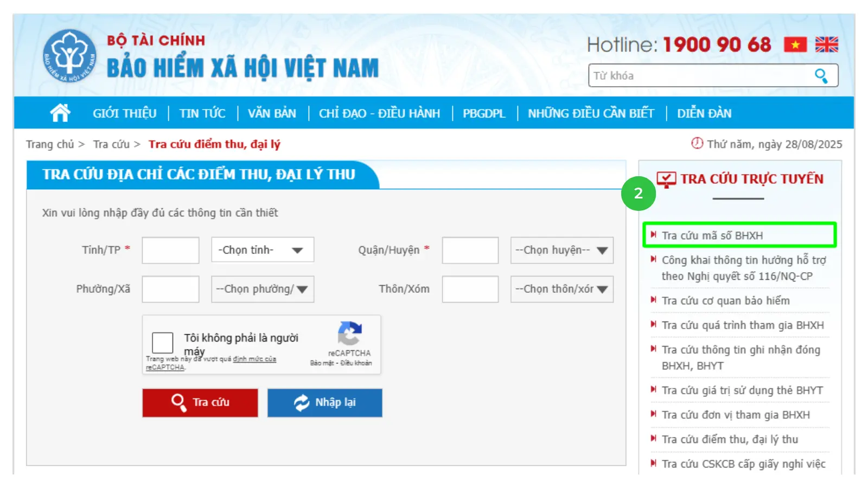The image size is (868, 488).
Task: Open the Văn bản menu item
Action: point(272,113)
